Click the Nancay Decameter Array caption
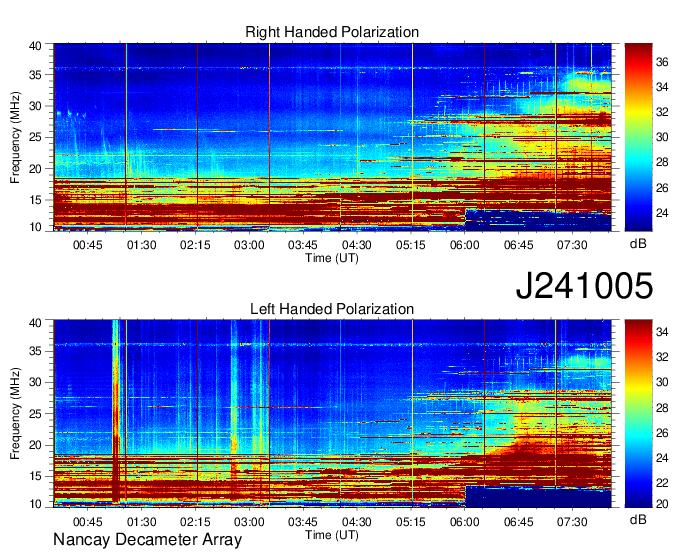 point(147,540)
